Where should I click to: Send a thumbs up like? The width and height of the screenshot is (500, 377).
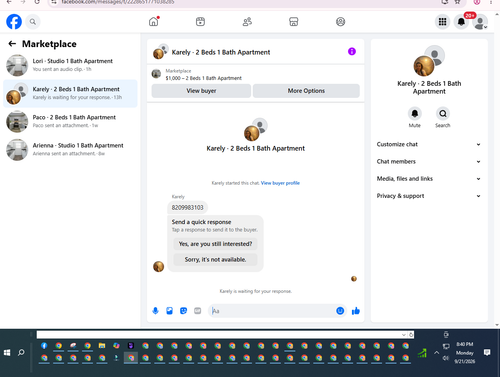tap(356, 311)
